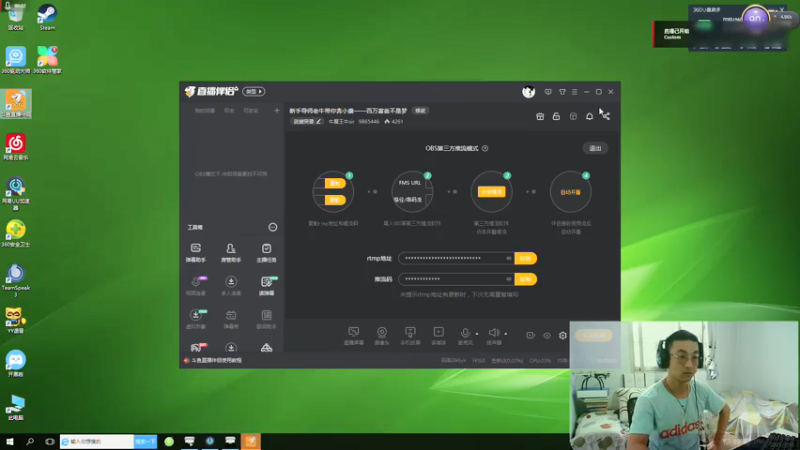Select the third scene tab in left panel
800x450 pixels.
coord(251,111)
